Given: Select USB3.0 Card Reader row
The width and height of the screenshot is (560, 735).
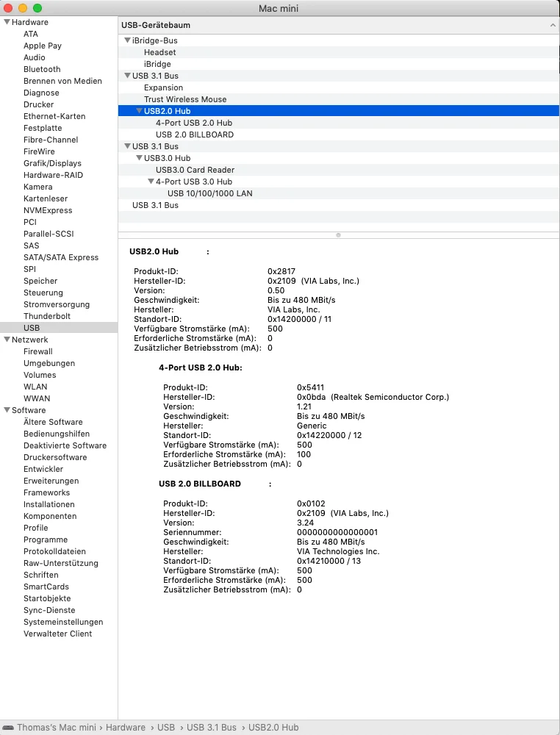Looking at the screenshot, I should click(x=339, y=170).
